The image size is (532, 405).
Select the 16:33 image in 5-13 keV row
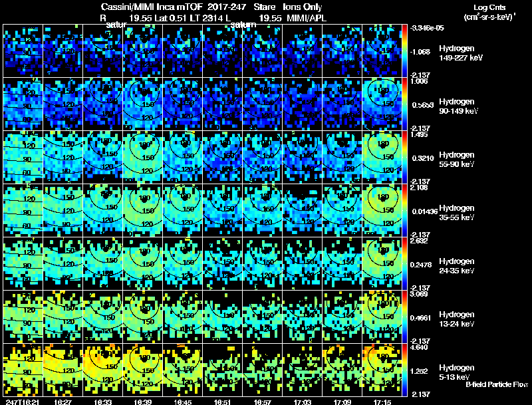(103, 370)
